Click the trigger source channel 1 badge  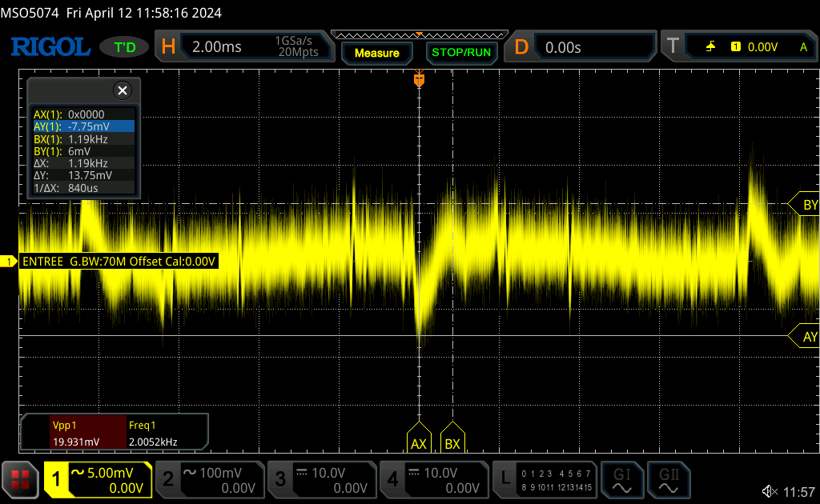point(736,47)
